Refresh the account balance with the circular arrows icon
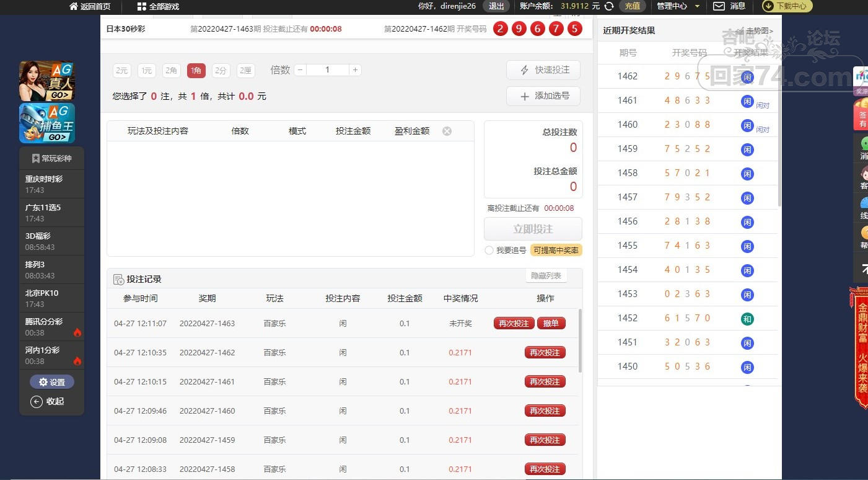 pyautogui.click(x=609, y=6)
